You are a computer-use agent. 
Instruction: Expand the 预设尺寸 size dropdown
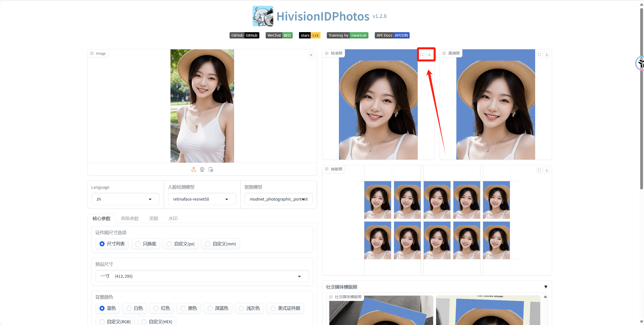[x=202, y=276]
